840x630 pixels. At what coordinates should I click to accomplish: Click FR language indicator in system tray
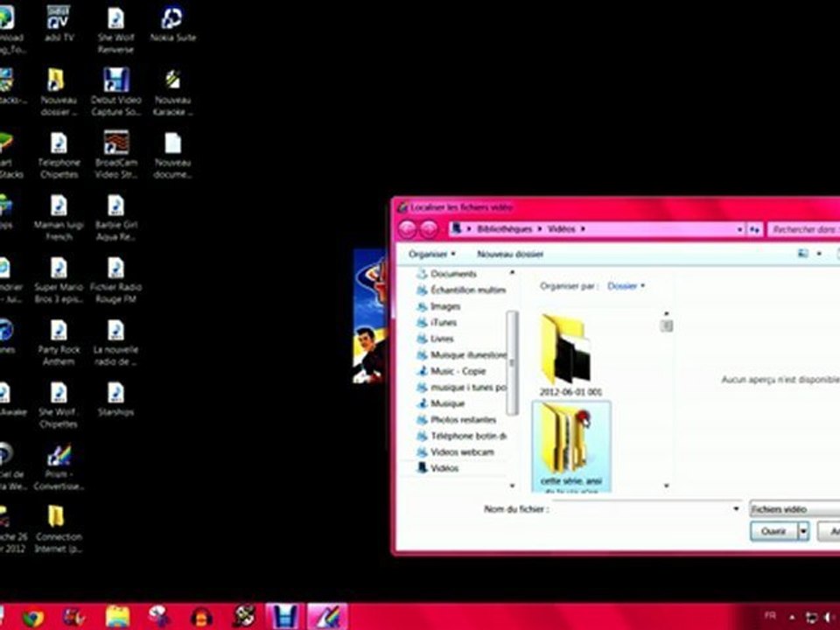(x=770, y=615)
